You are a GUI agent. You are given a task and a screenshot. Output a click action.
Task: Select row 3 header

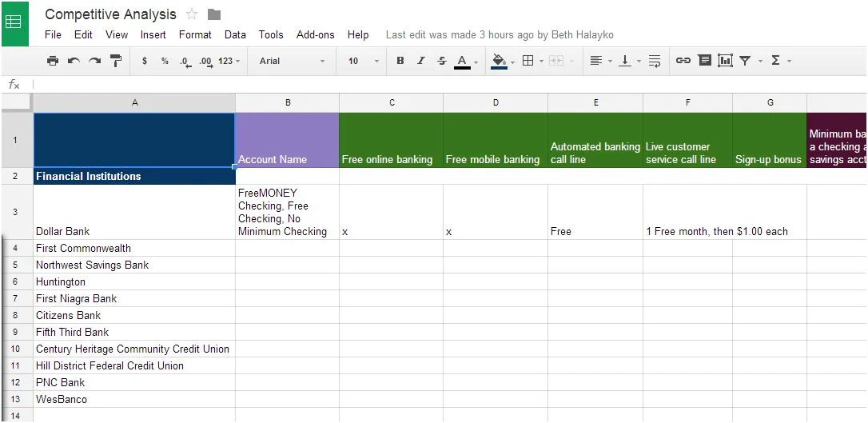pos(15,212)
